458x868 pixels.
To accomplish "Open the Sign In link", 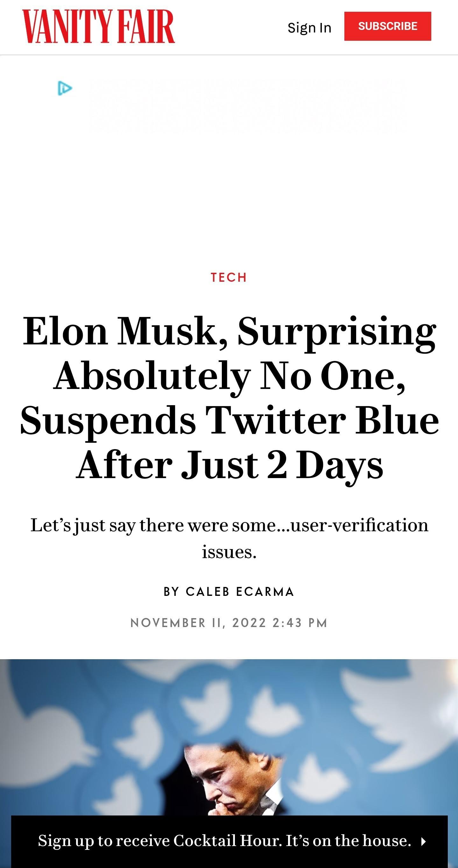I will point(309,28).
